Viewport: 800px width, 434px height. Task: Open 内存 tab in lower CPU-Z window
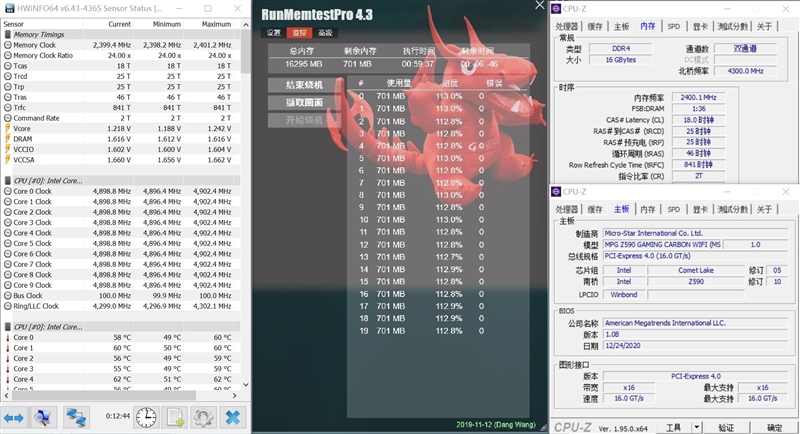[647, 210]
